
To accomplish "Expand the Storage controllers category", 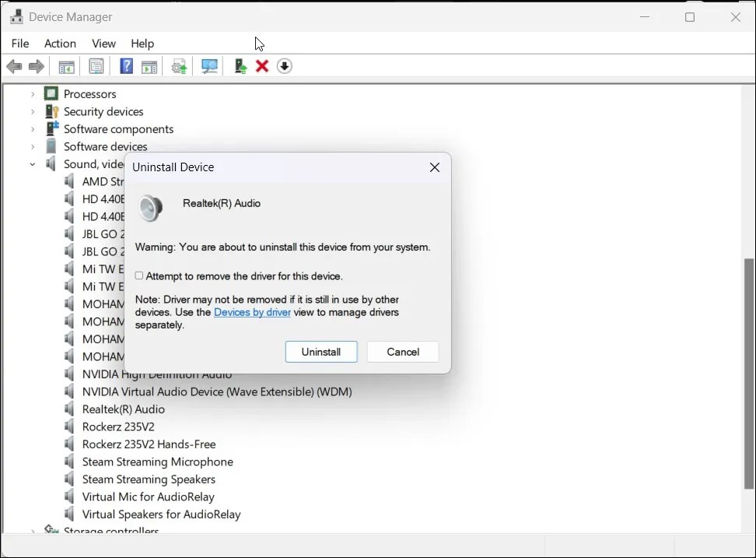I will (33, 530).
